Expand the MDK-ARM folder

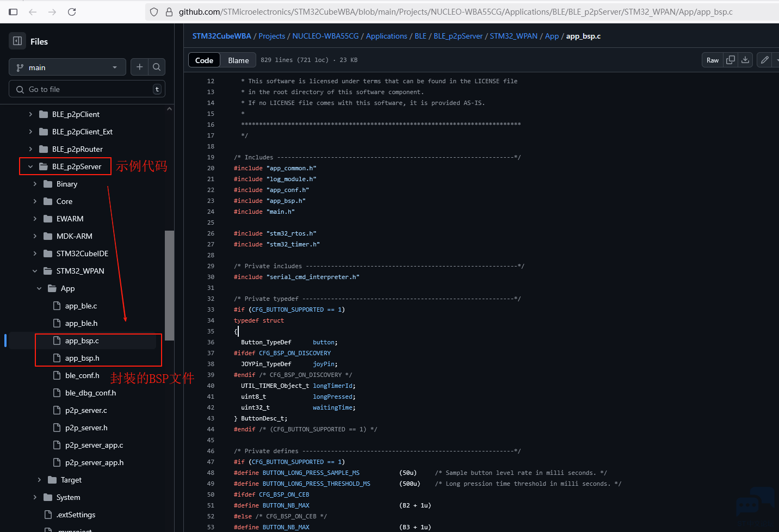point(35,236)
